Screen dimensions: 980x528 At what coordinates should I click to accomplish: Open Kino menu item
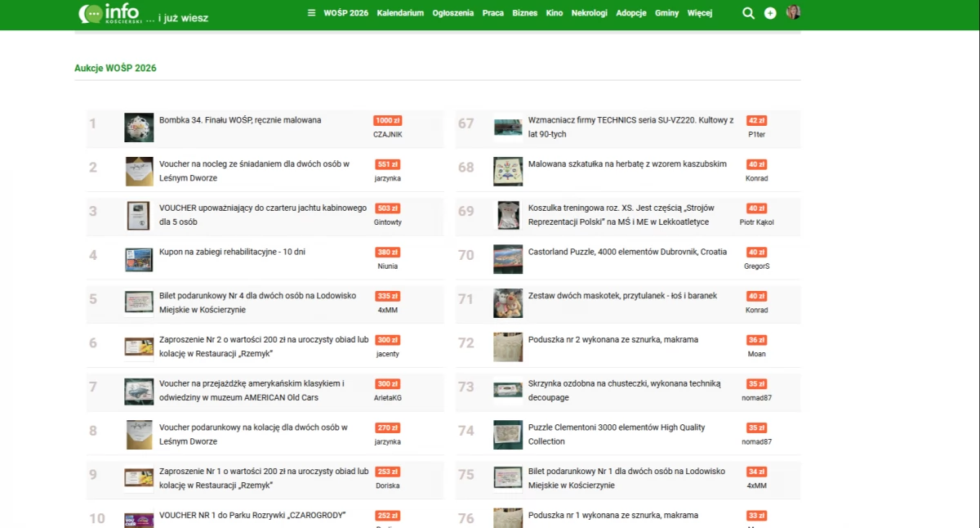pos(555,13)
